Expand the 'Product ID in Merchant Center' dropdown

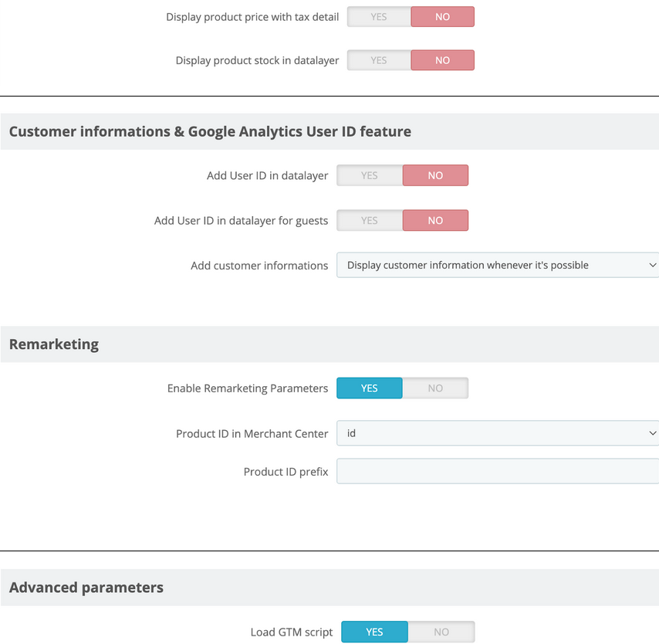pos(498,434)
